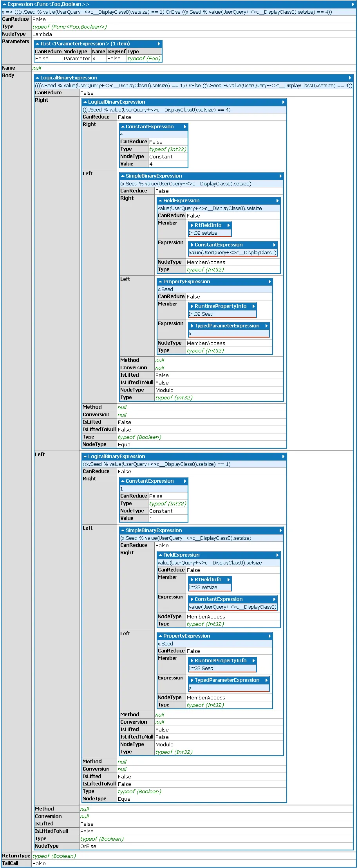
Task: Click right arrow on PropertyExpression header in == 1 branch
Action: [x=269, y=636]
